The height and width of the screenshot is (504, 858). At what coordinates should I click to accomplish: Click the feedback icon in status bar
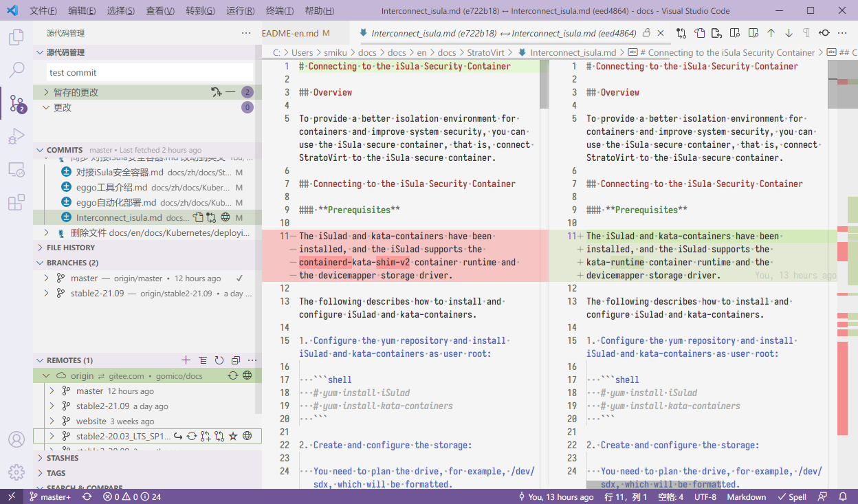(823, 496)
